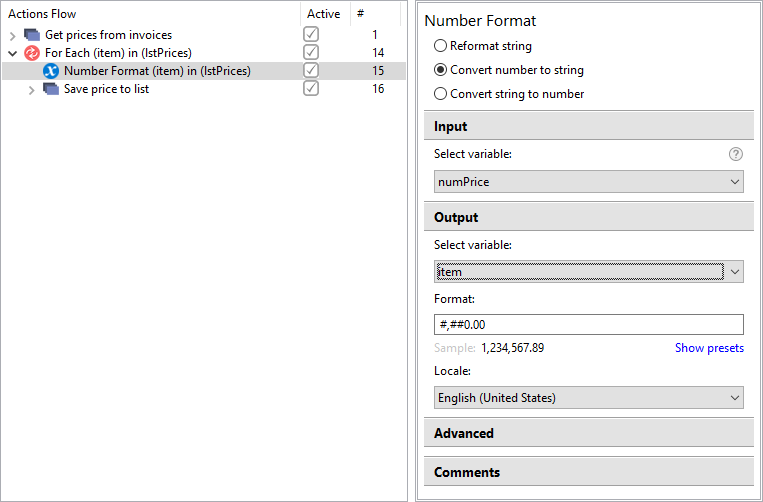Click the group icon beside Save price to list
Viewport: 763px width, 502px height.
click(51, 89)
